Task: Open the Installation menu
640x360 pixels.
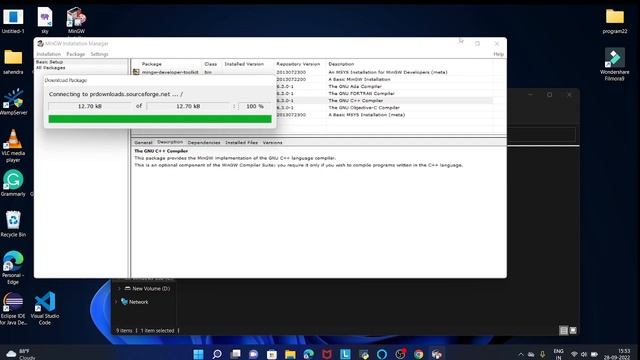Action: click(x=48, y=54)
